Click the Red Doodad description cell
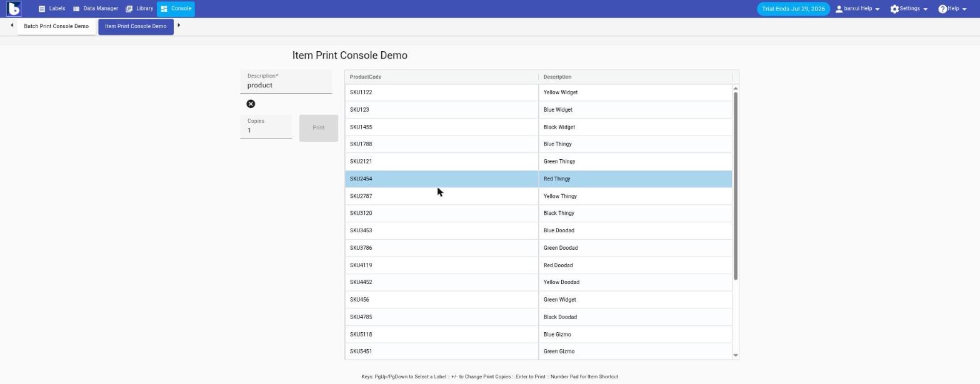The width and height of the screenshot is (980, 384). coord(635,265)
